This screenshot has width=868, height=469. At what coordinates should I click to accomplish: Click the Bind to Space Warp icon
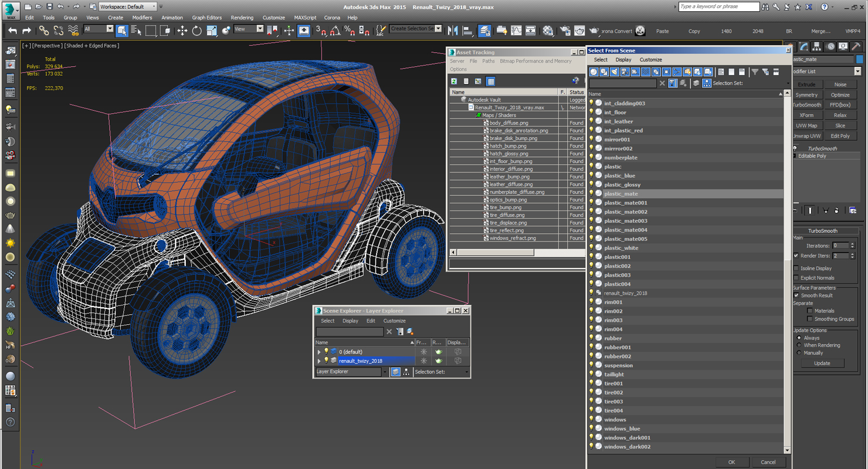point(73,30)
